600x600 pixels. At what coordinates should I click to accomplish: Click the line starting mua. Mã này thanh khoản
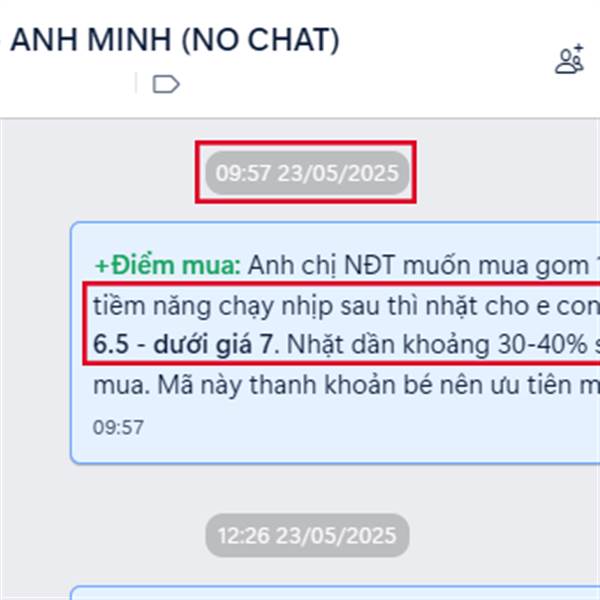(346, 385)
